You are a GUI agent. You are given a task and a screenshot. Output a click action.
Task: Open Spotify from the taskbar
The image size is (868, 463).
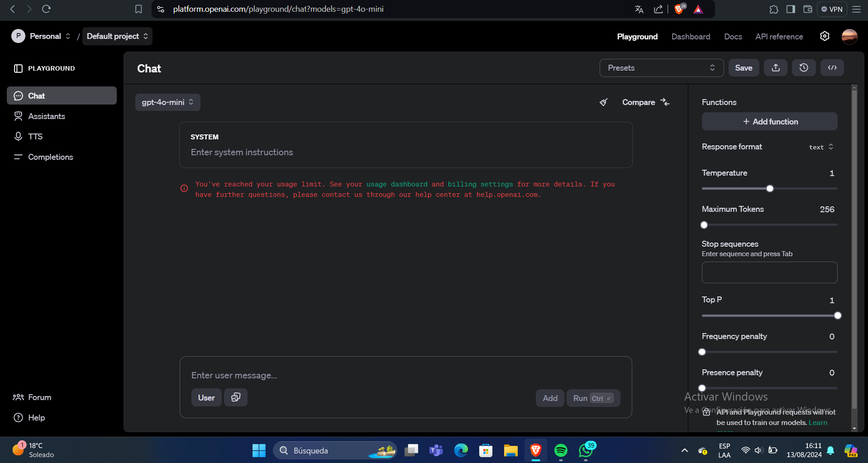561,450
